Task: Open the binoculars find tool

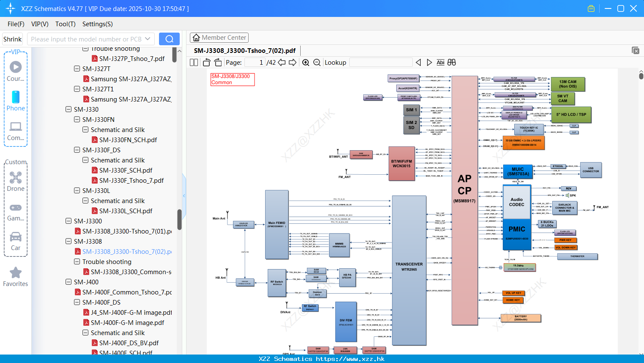Action: [452, 63]
